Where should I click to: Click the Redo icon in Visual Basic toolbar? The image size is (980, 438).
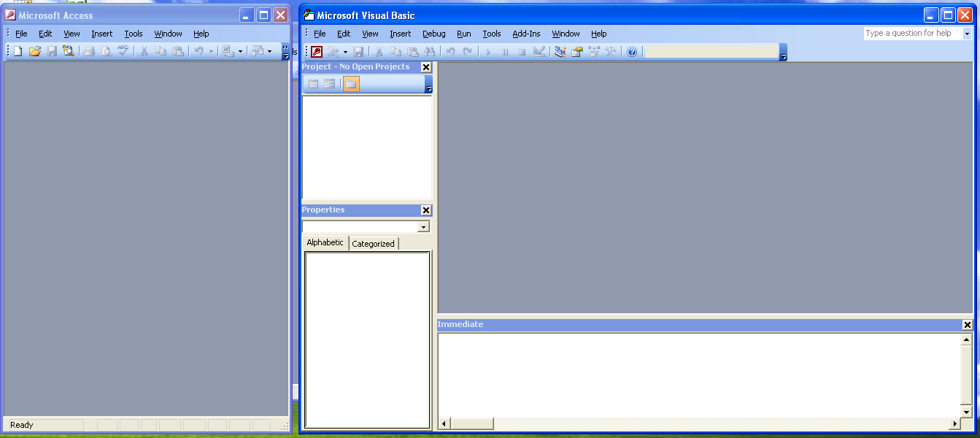click(x=467, y=51)
